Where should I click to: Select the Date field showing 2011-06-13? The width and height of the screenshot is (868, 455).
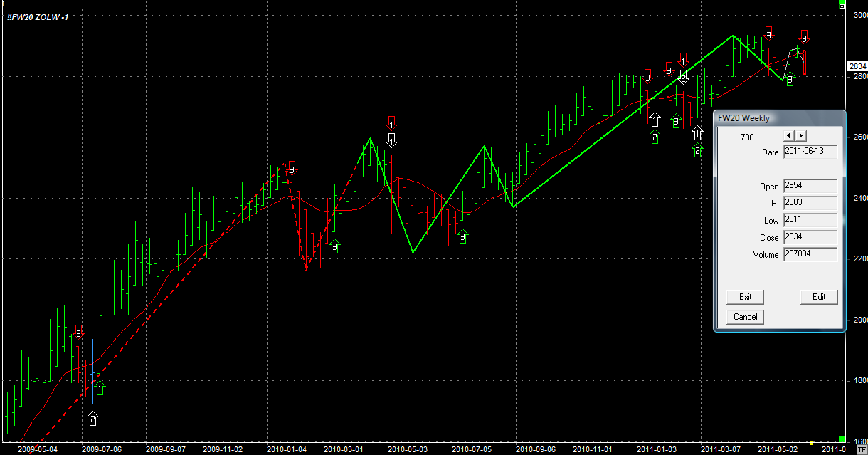pos(810,152)
